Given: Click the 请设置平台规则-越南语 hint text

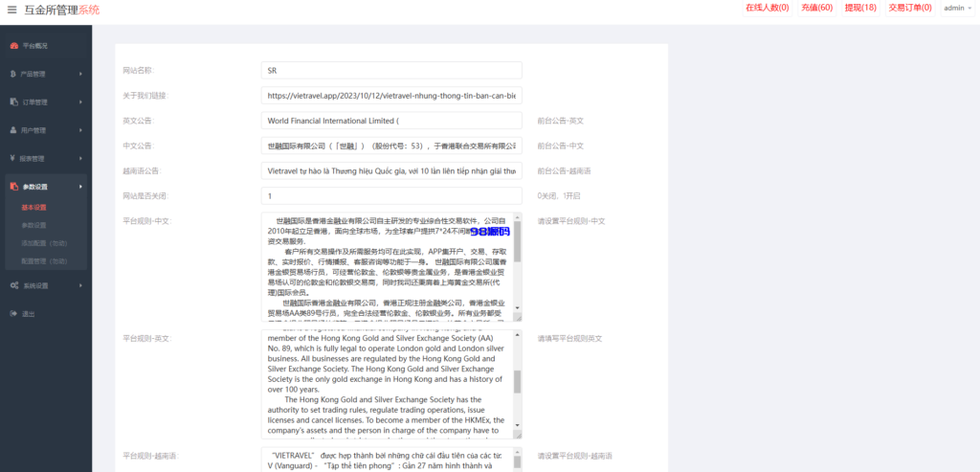Looking at the screenshot, I should 575,456.
